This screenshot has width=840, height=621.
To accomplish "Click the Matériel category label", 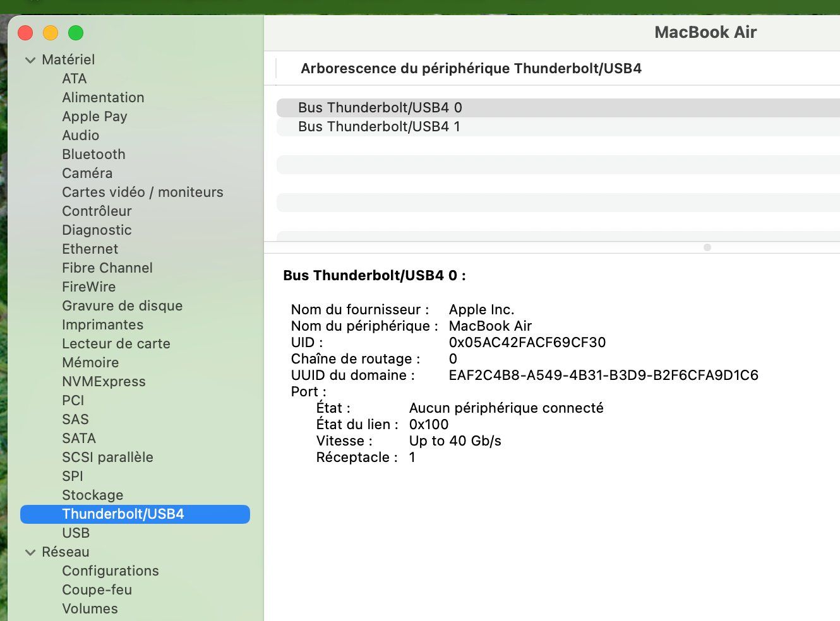I will 68,60.
